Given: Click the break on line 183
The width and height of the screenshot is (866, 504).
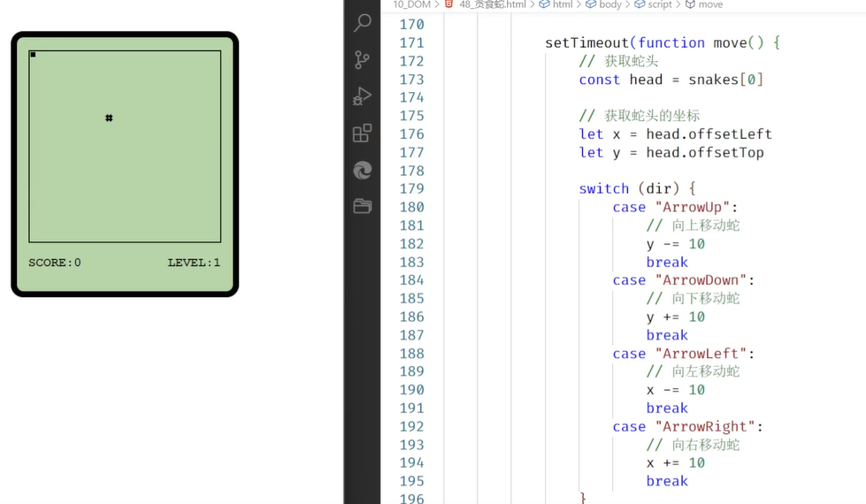Looking at the screenshot, I should [x=667, y=263].
